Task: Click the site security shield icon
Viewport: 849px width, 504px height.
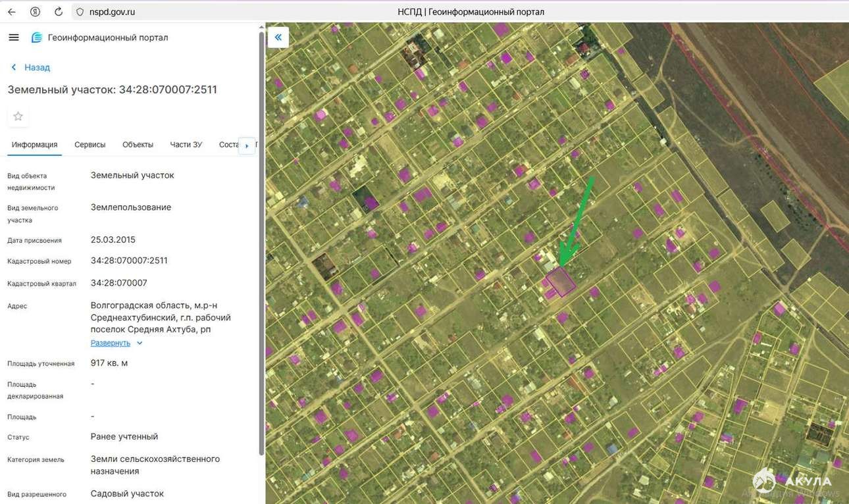Action: coord(80,12)
